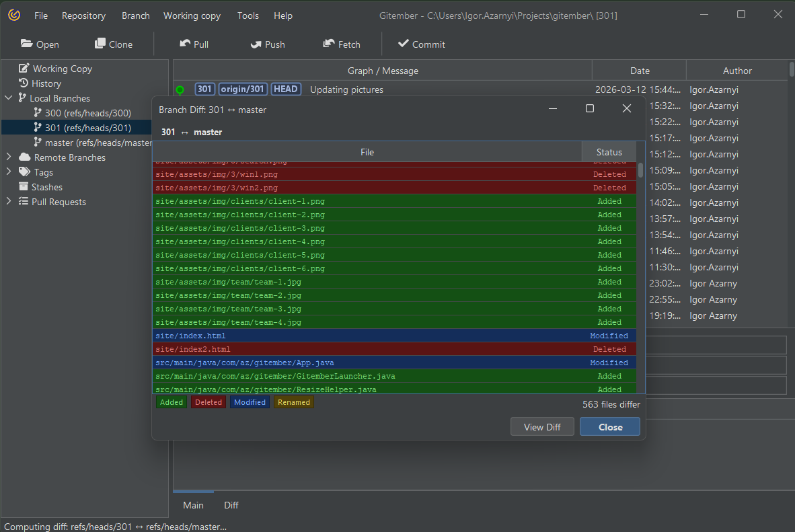The image size is (795, 532).
Task: Click the Fetch toolbar icon
Action: click(x=329, y=44)
